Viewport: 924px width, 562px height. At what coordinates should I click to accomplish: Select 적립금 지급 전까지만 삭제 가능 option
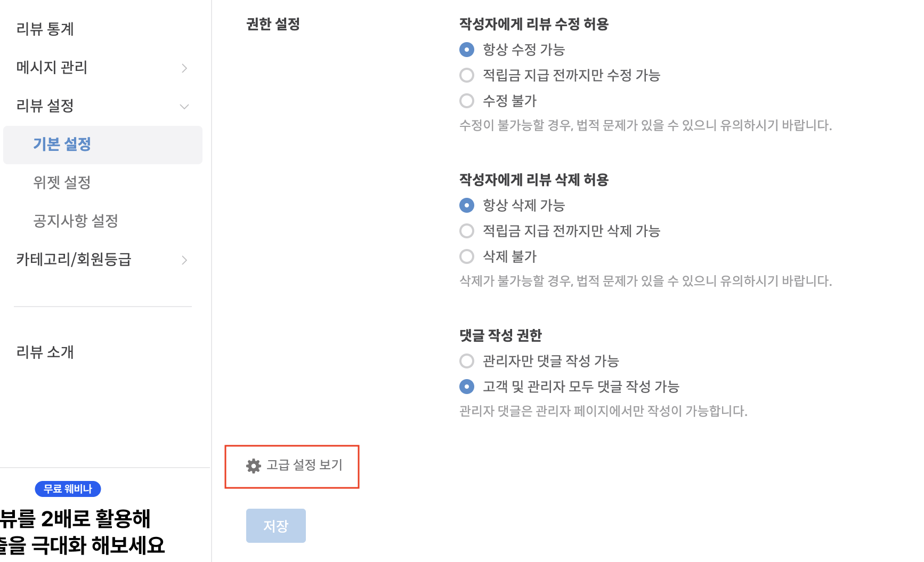(467, 231)
